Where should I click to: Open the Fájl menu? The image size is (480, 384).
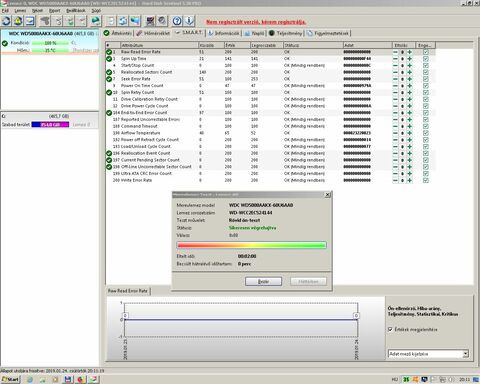(5, 11)
